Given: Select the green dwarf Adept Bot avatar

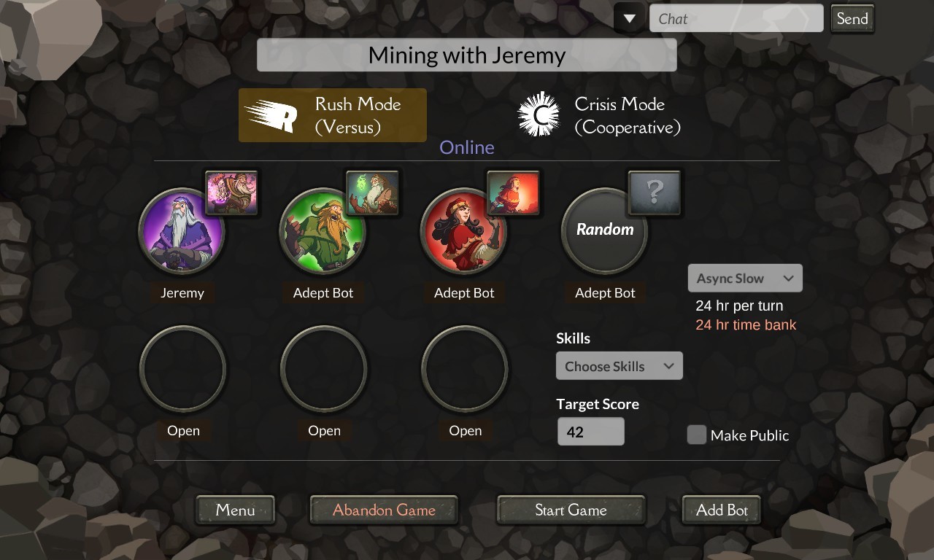Looking at the screenshot, I should [323, 230].
